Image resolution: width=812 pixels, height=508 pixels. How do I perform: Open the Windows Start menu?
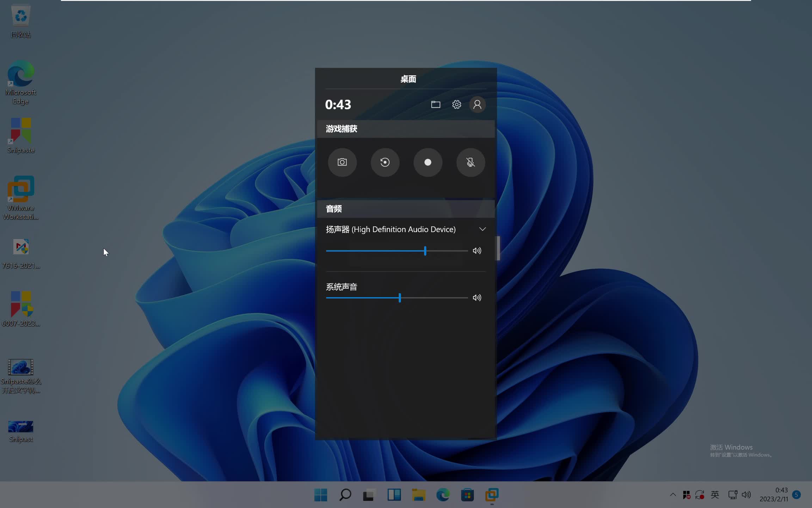pyautogui.click(x=320, y=495)
